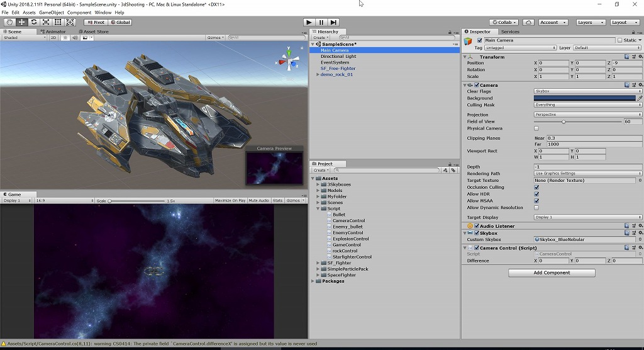Screen dimensions: 644x350
Task: Select the Move tool
Action: click(22, 22)
